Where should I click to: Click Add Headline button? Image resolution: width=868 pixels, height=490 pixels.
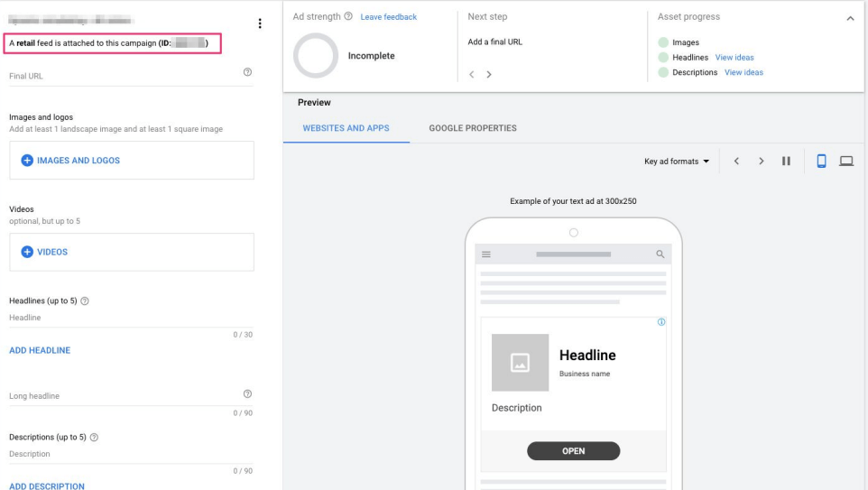click(x=40, y=350)
